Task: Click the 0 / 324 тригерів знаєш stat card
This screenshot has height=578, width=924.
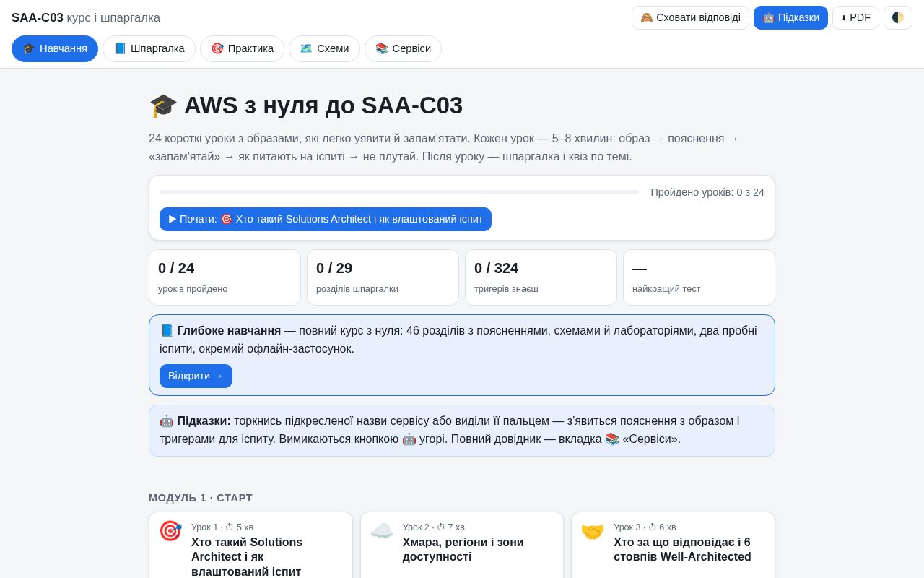Action: (541, 277)
